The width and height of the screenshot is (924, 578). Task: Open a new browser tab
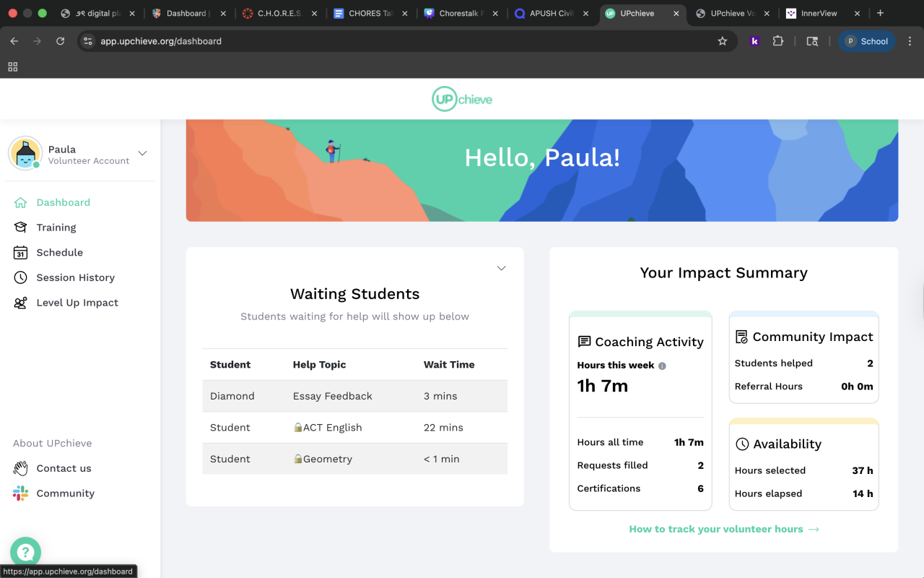(x=880, y=13)
